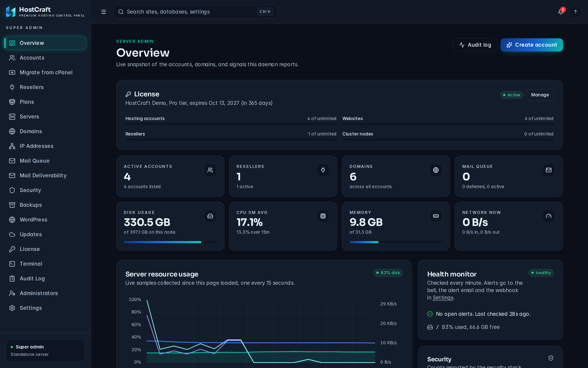Image resolution: width=588 pixels, height=368 pixels.
Task: Open WordPress from sidebar
Action: 45,219
